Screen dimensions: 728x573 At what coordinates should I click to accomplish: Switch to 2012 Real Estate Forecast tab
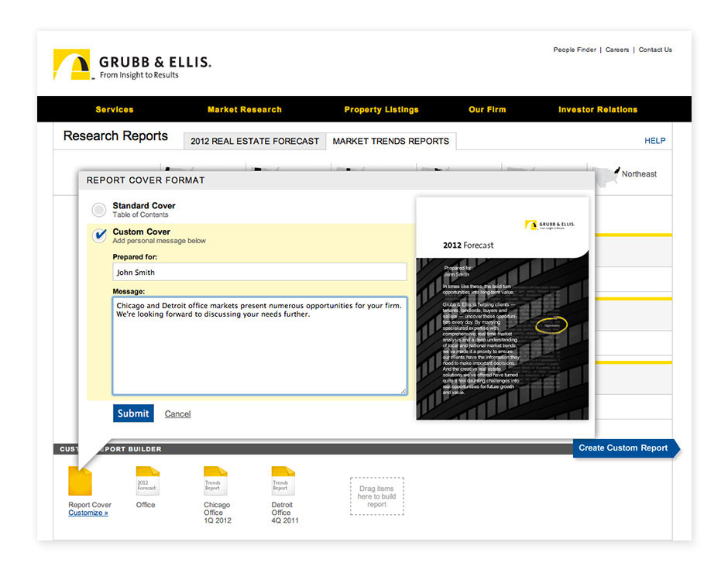click(x=255, y=141)
